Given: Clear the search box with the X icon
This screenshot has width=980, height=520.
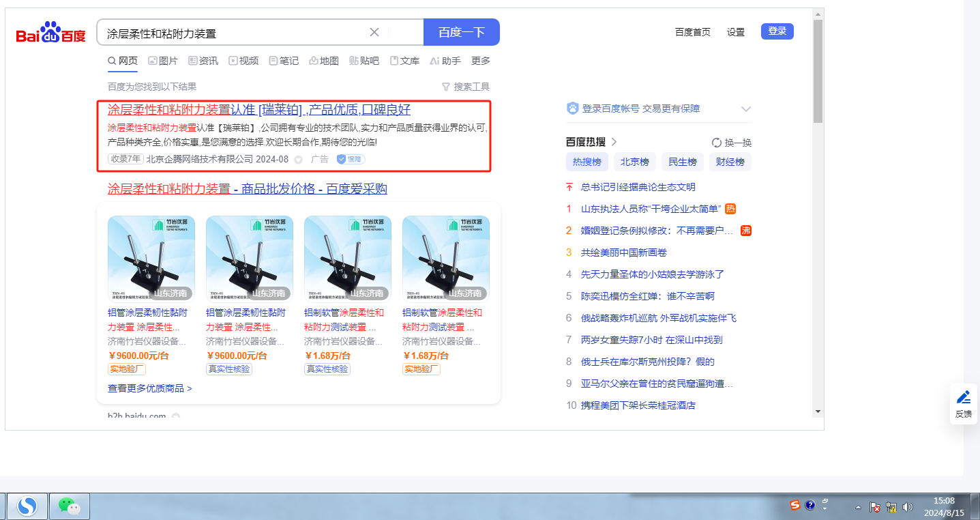Looking at the screenshot, I should [374, 32].
